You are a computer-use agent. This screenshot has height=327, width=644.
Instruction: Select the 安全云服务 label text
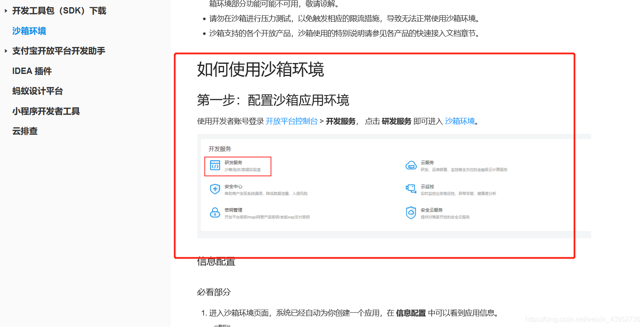tap(432, 210)
